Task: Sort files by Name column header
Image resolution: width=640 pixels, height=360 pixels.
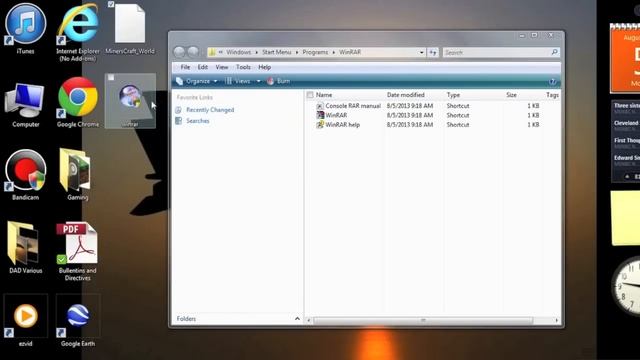Action: (324, 95)
